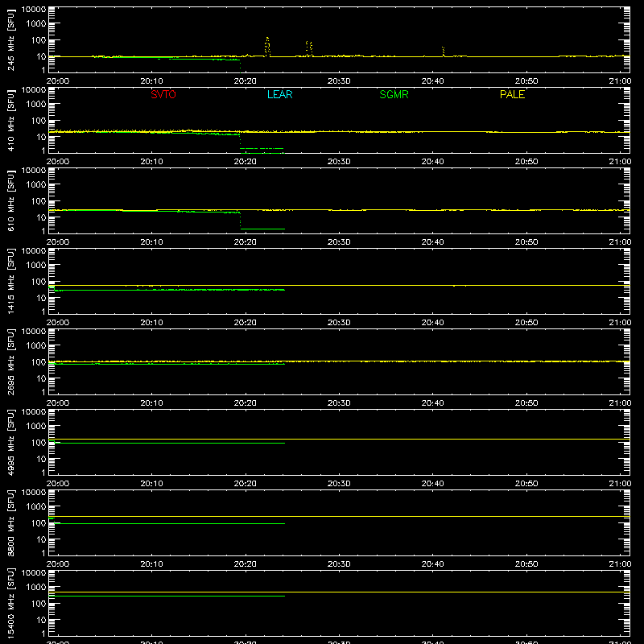The width and height of the screenshot is (644, 644).
Task: Click the 20:30 tick label under 1415 MHz plot
Action: [339, 323]
